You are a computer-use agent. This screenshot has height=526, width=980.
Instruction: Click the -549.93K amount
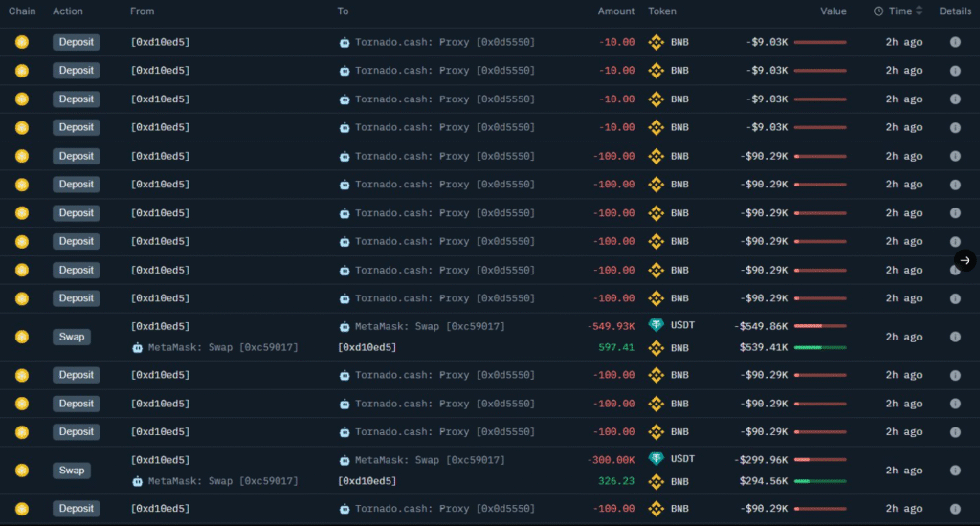[x=611, y=326]
